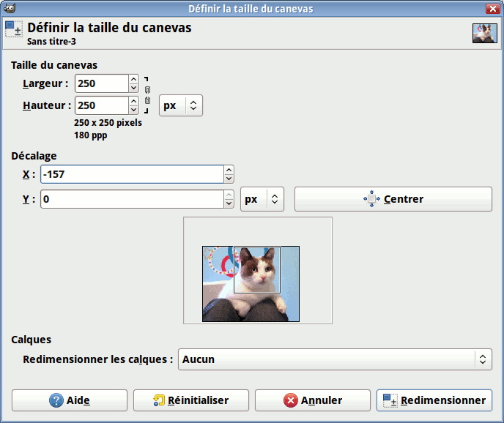This screenshot has height=423, width=504.
Task: Increase Hauteur value with up arrow
Action: pos(133,101)
